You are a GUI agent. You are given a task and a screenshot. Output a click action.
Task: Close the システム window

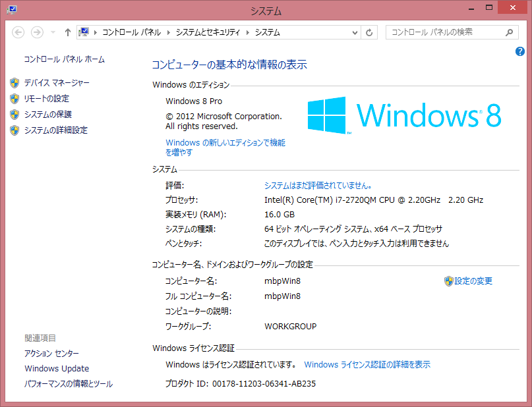pos(513,7)
